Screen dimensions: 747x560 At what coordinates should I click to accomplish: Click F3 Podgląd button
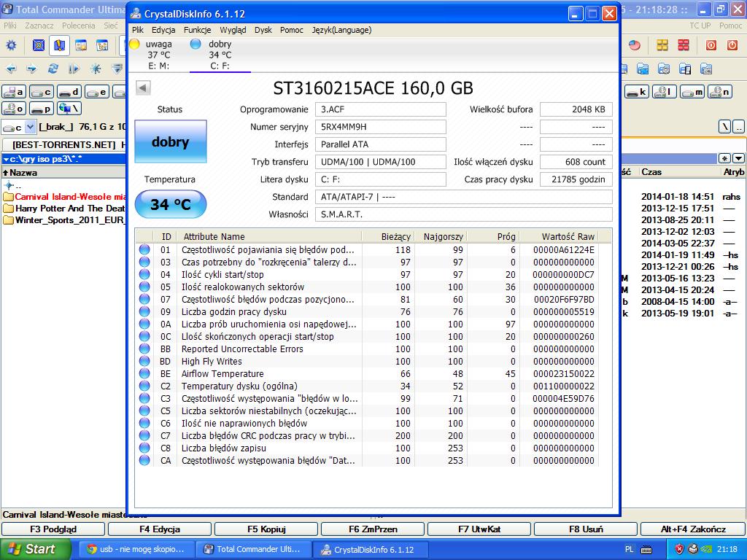(x=53, y=529)
